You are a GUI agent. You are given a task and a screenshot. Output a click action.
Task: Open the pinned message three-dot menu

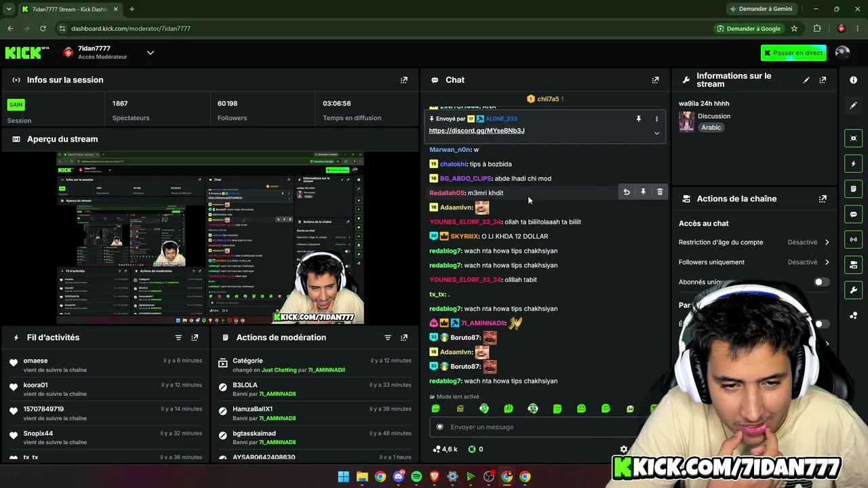656,119
